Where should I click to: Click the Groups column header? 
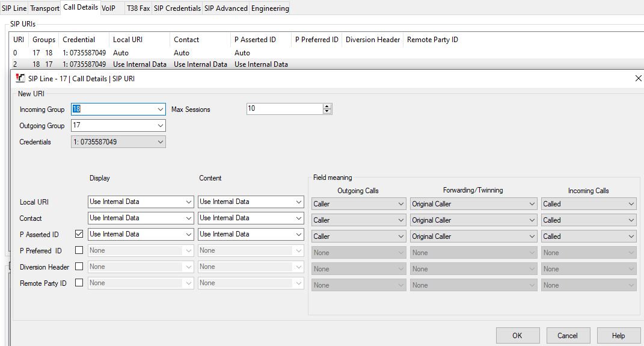(44, 40)
